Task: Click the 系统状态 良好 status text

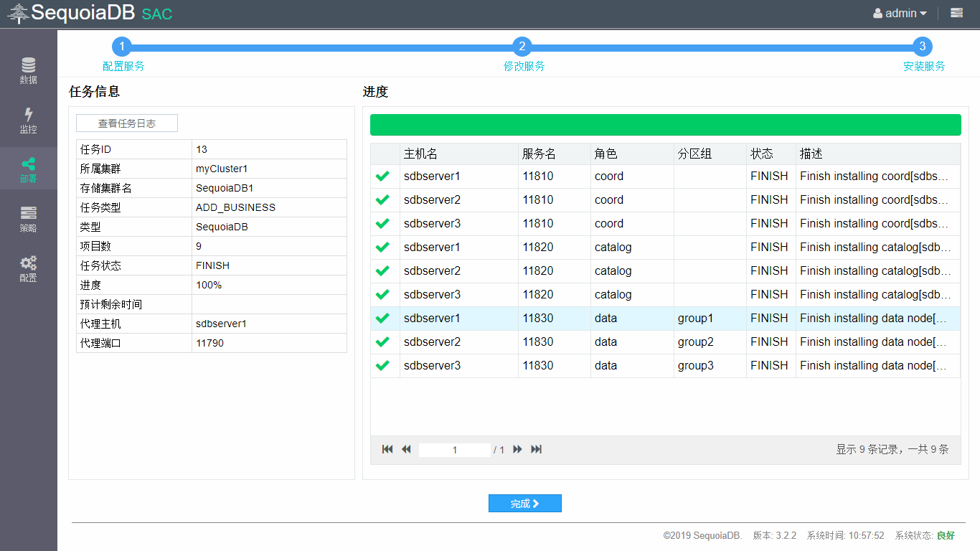Action: point(925,535)
